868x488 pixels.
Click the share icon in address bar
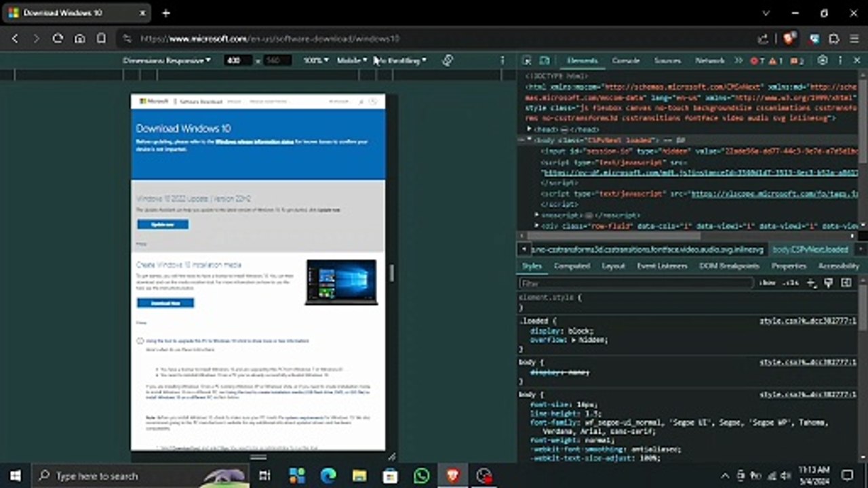(763, 39)
